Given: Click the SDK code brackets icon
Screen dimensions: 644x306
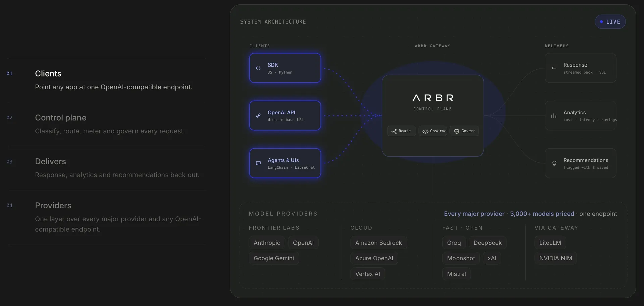Looking at the screenshot, I should (x=258, y=68).
